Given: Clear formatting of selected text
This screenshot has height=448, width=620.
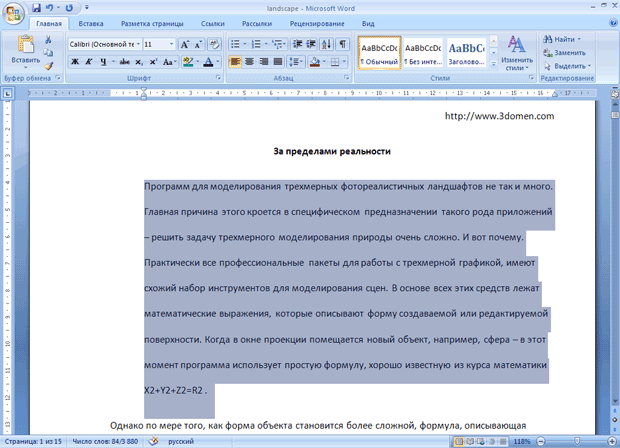Looking at the screenshot, I should 214,44.
